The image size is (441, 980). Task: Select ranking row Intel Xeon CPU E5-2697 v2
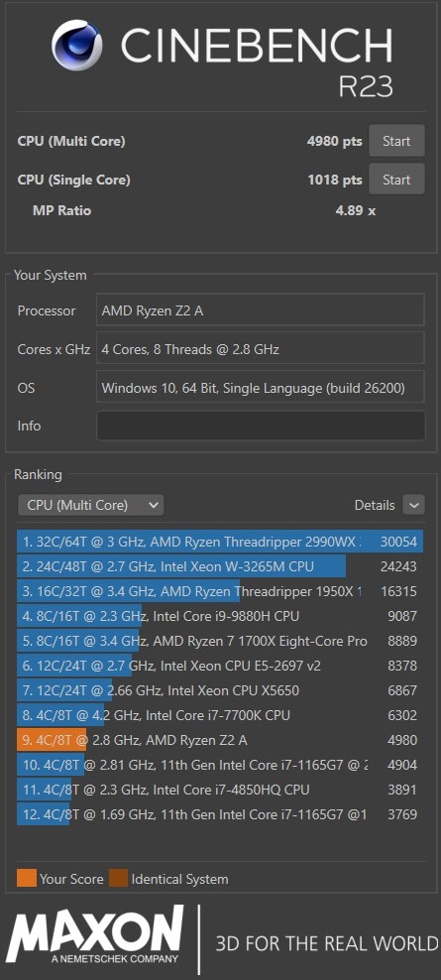220,666
